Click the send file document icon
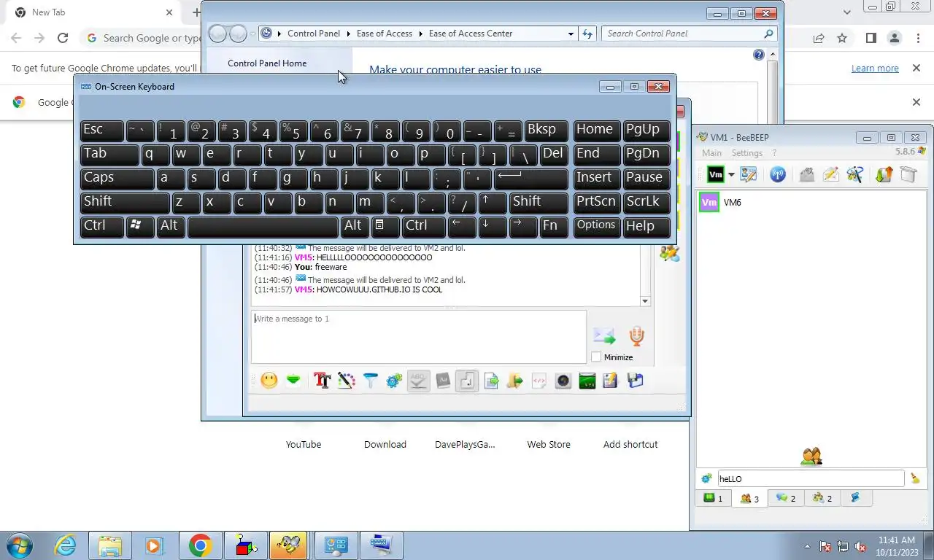The height and width of the screenshot is (560, 934). [491, 381]
